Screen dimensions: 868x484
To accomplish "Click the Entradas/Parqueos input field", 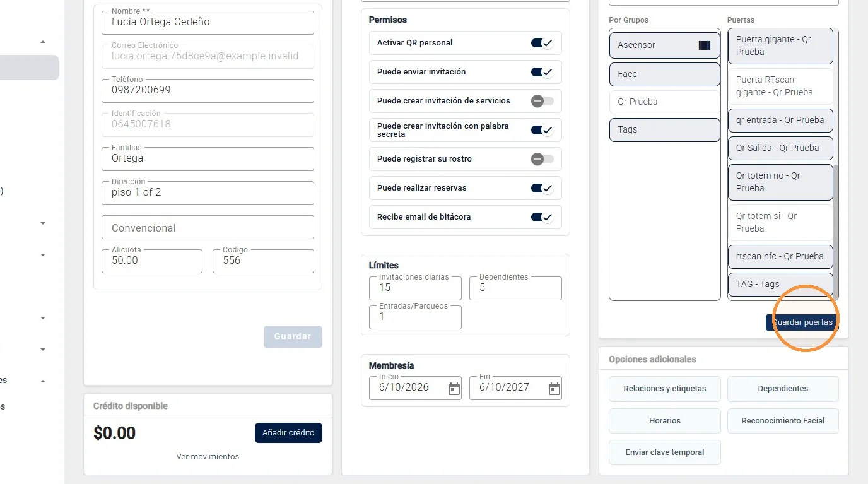I will click(415, 317).
